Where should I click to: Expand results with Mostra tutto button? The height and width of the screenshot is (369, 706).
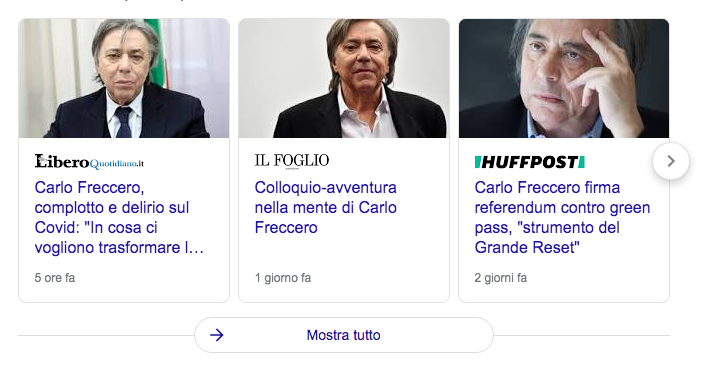(344, 335)
